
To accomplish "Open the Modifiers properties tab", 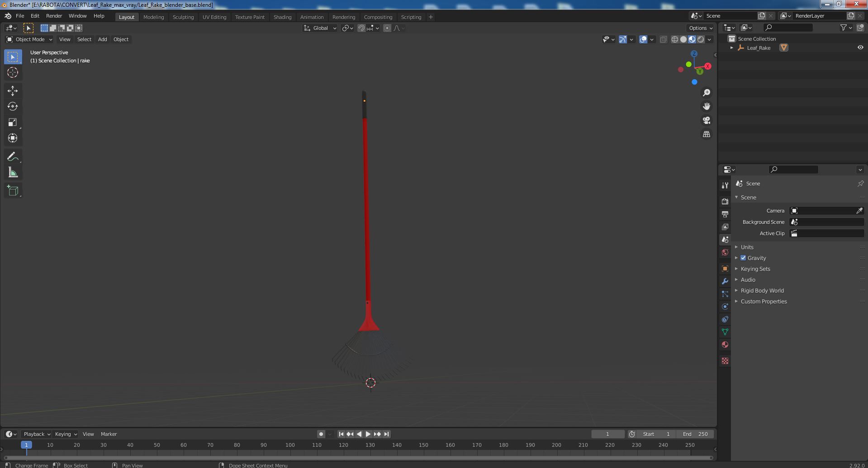I will point(725,281).
